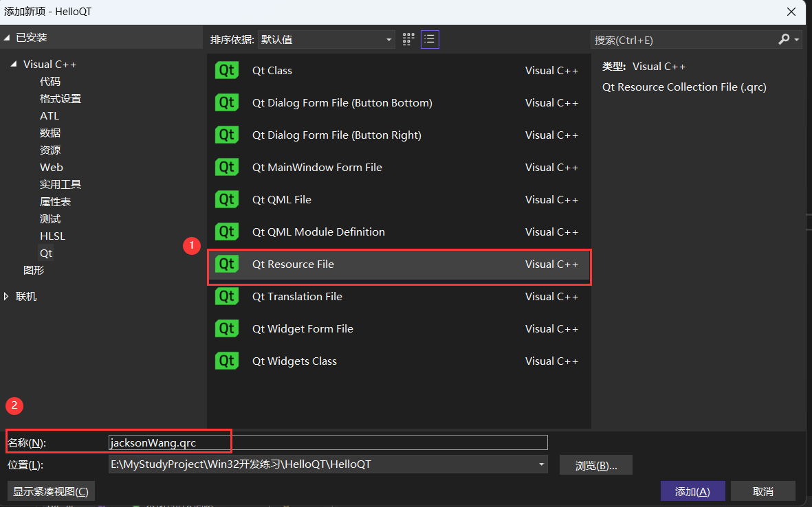Expand the 联机 online node
812x507 pixels.
[6, 297]
